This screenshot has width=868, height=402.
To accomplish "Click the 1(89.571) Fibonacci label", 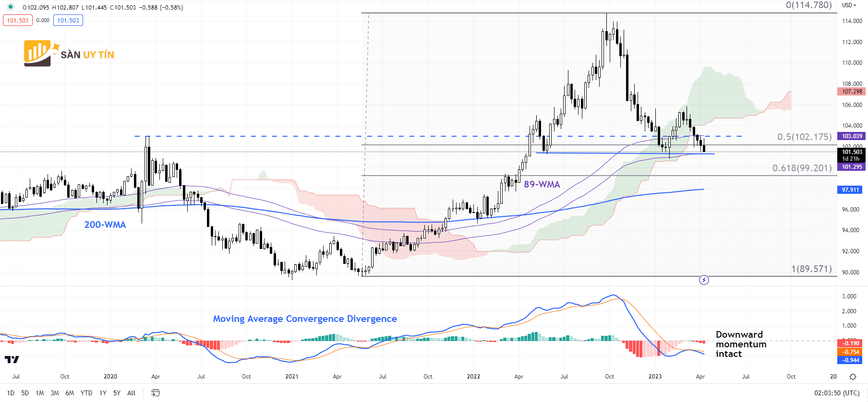I will pos(812,269).
